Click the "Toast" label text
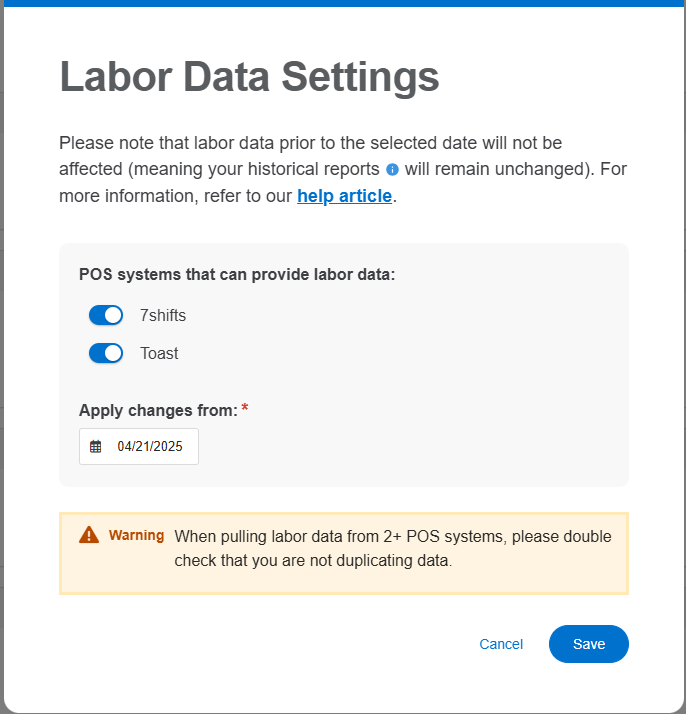 tap(159, 353)
